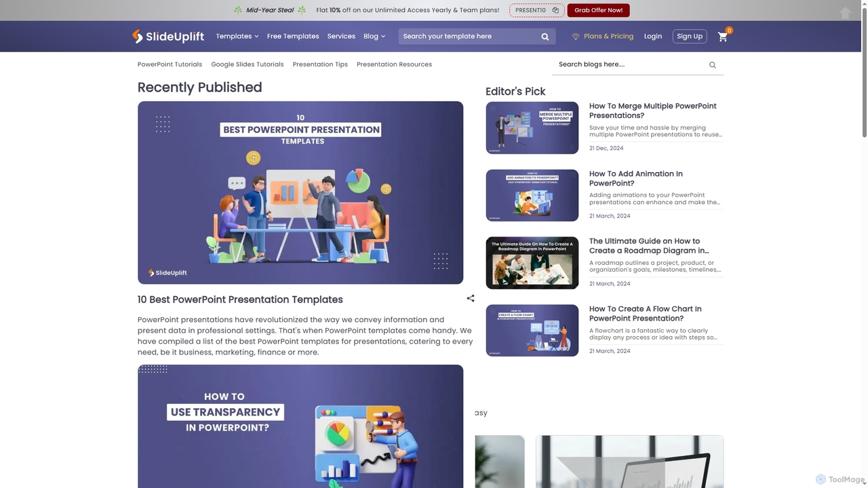Open the 10 Best PowerPoint Templates banner image
868x488 pixels.
(300, 192)
